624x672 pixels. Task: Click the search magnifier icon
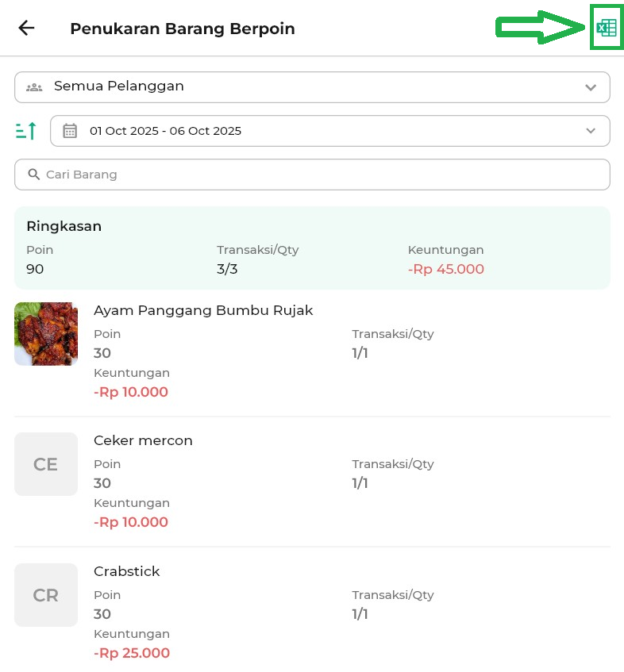[x=34, y=175]
